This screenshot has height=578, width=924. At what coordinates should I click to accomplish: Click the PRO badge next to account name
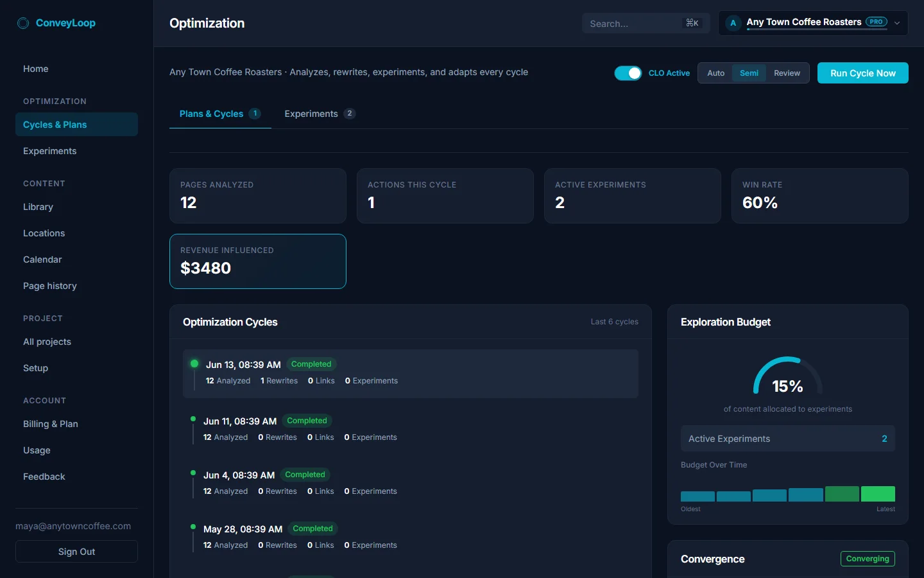(877, 22)
